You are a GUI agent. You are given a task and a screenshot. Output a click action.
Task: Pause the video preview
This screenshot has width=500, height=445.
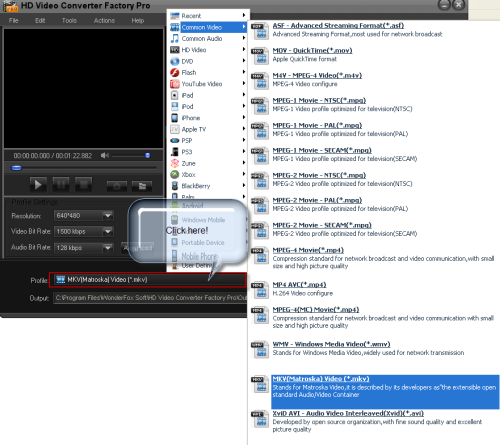[x=61, y=185]
